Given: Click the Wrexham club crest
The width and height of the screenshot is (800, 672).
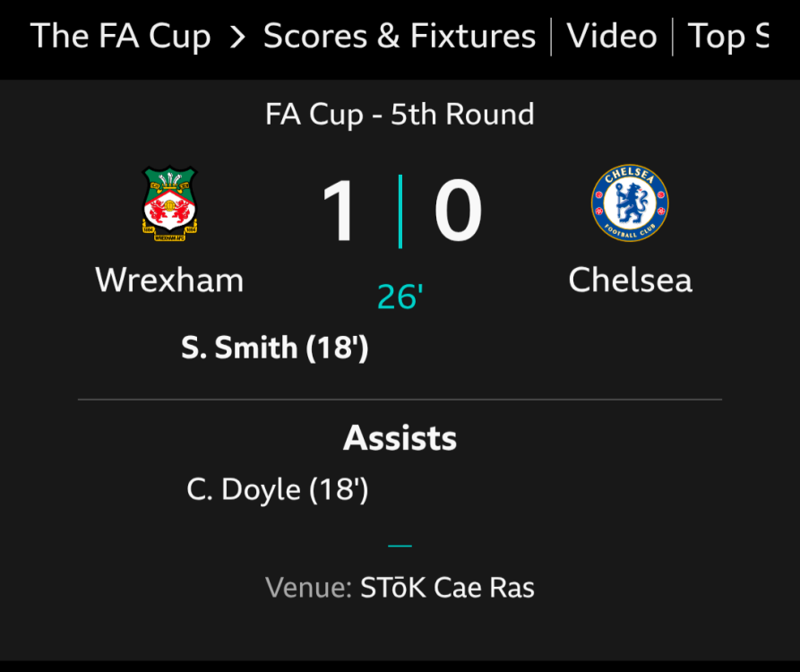Looking at the screenshot, I should [x=169, y=205].
